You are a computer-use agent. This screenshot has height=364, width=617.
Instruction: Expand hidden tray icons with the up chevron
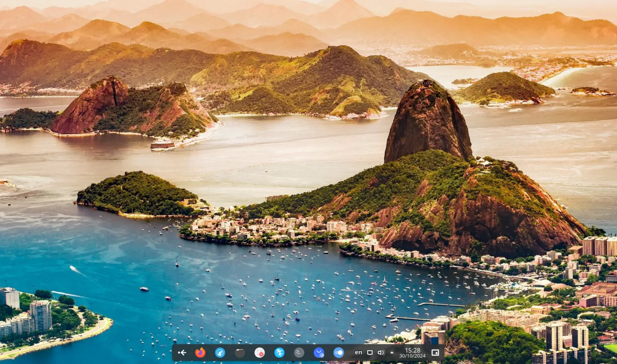392,352
